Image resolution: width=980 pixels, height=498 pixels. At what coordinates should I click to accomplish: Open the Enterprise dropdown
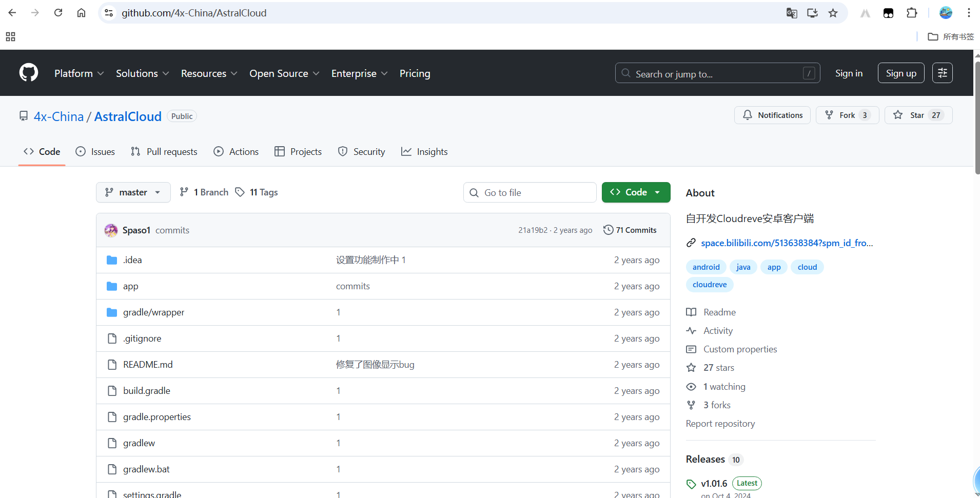(359, 73)
